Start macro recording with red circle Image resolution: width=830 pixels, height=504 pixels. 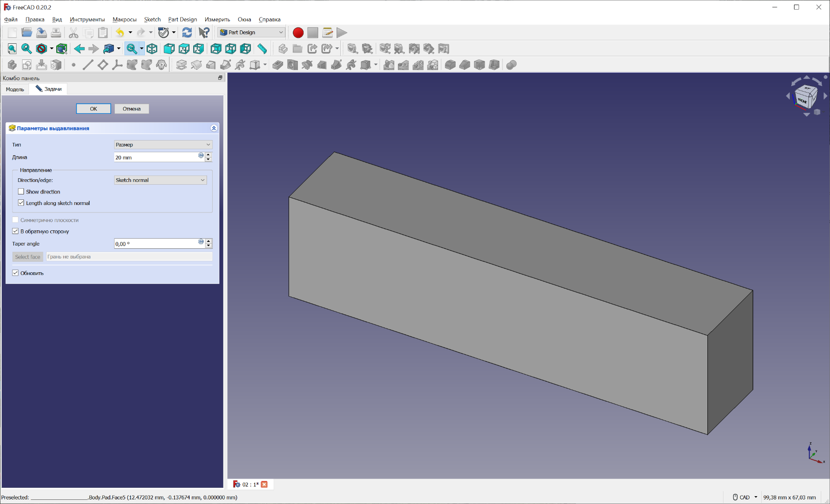click(x=298, y=33)
